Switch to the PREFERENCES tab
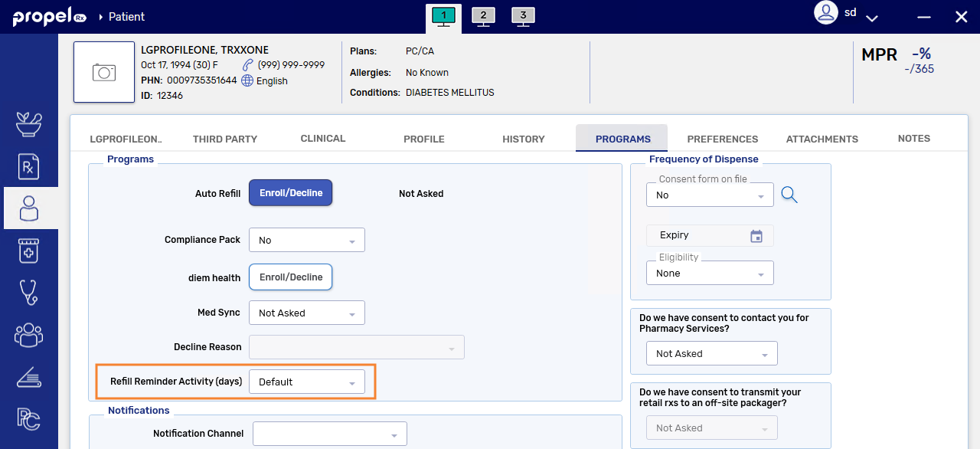980x449 pixels. pyautogui.click(x=723, y=139)
